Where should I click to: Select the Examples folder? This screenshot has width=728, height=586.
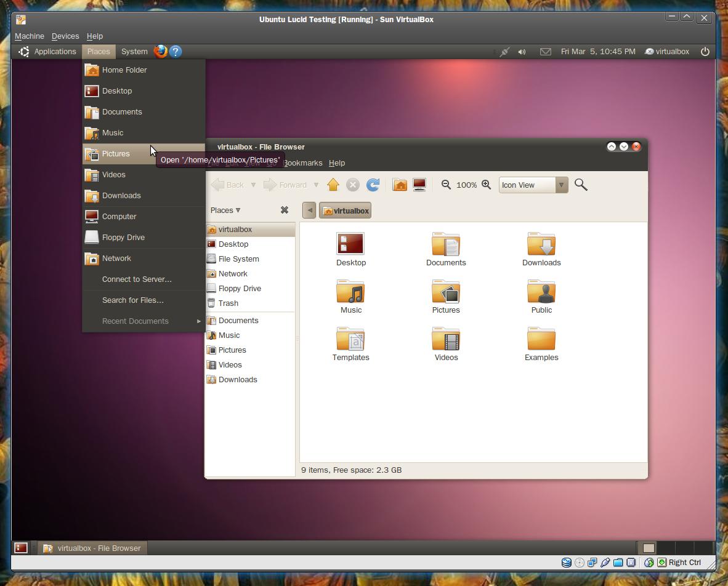pyautogui.click(x=541, y=344)
